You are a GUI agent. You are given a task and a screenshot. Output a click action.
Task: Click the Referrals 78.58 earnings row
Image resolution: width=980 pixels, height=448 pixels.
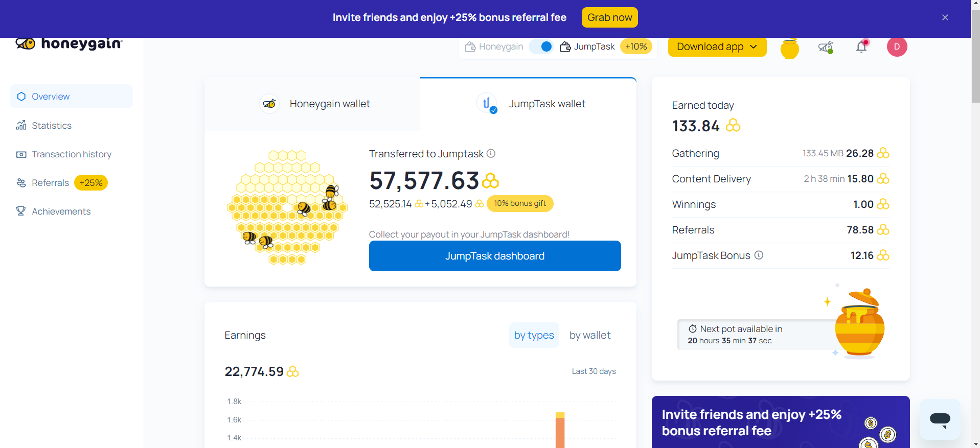pos(781,230)
